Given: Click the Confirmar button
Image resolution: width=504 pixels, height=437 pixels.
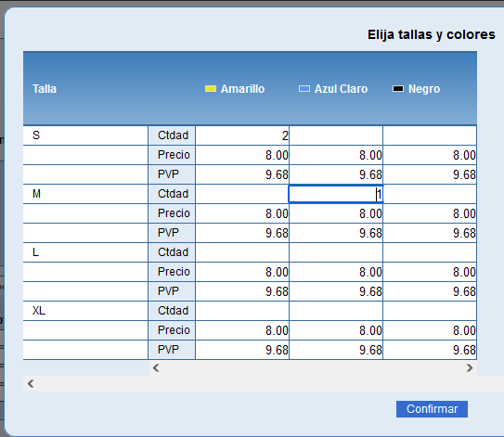Looking at the screenshot, I should tap(432, 409).
